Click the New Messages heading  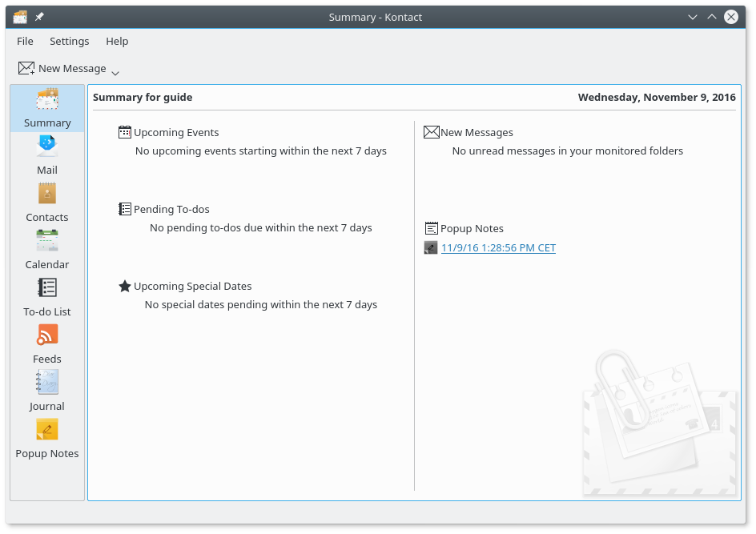coord(477,132)
